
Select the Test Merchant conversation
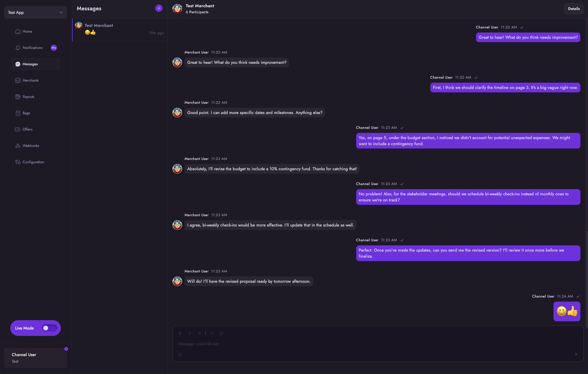pos(120,29)
